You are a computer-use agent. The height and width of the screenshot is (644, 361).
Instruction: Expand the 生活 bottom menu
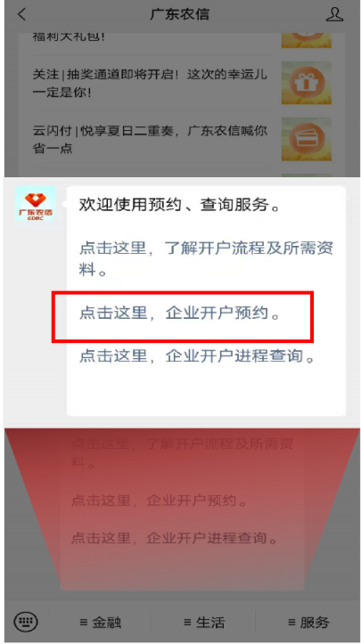[x=204, y=623]
